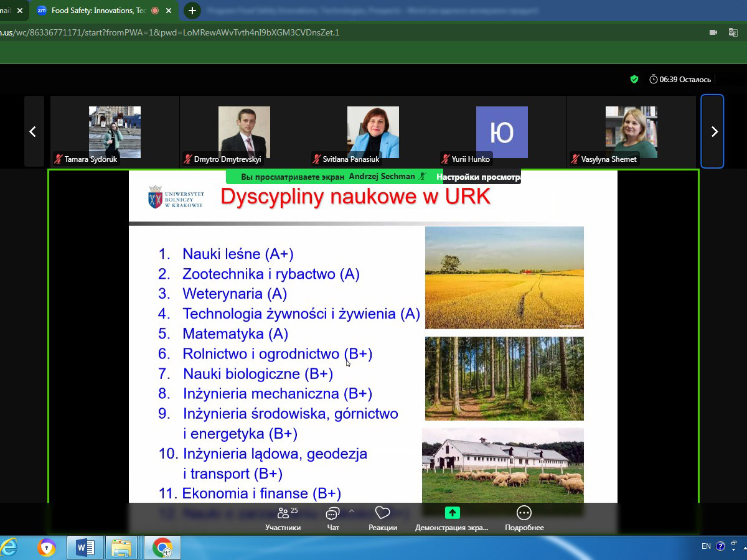The width and height of the screenshot is (747, 560).
Task: Select Tamara Sydoruk video thumbnail
Action: click(115, 132)
